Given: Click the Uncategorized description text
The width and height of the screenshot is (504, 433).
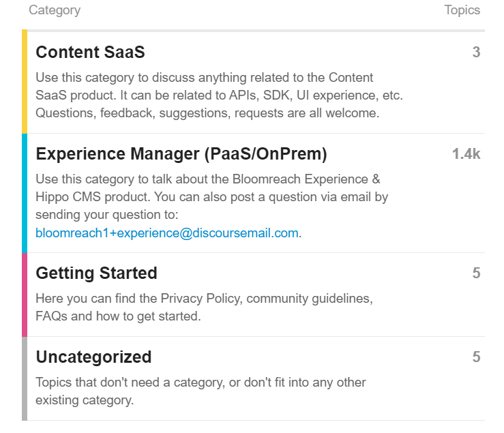Looking at the screenshot, I should pos(201,391).
